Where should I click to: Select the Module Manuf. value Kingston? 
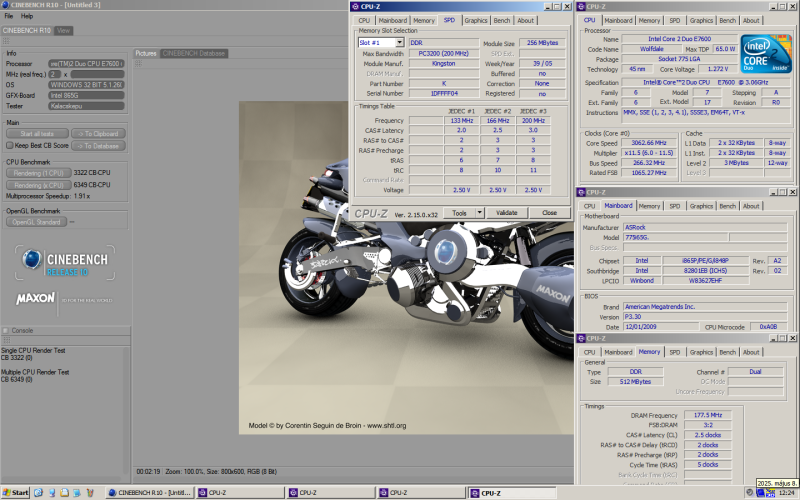[443, 64]
